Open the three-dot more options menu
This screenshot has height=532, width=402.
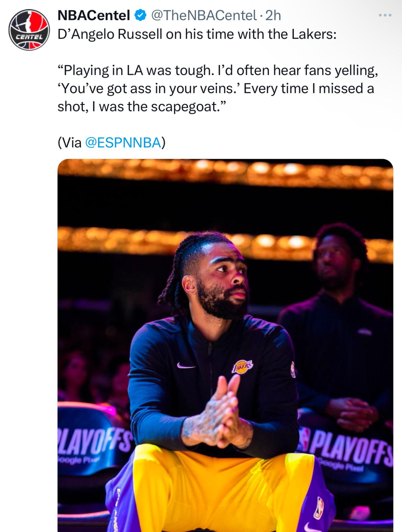coord(385,15)
